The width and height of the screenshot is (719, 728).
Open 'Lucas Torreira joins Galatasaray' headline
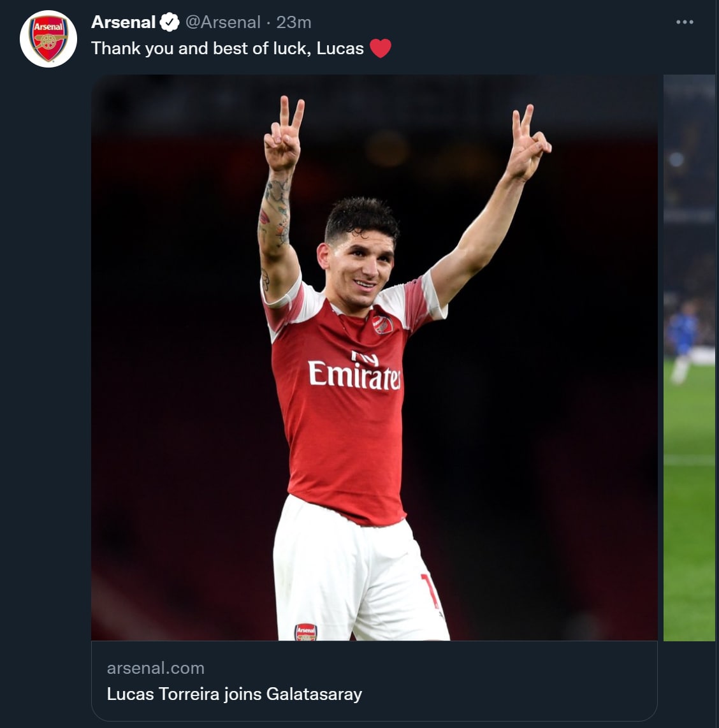(234, 694)
